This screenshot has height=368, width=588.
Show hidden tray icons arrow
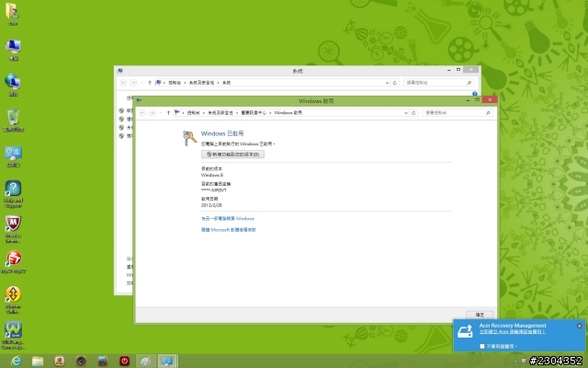(x=515, y=362)
